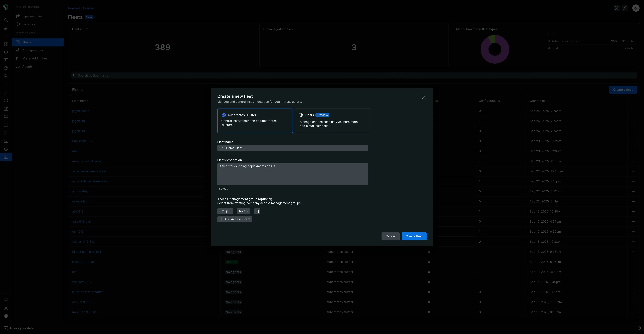Viewport: 644px width, 334px height.
Task: Select the Kubernetes Cluster fleet type option
Action: tap(255, 121)
